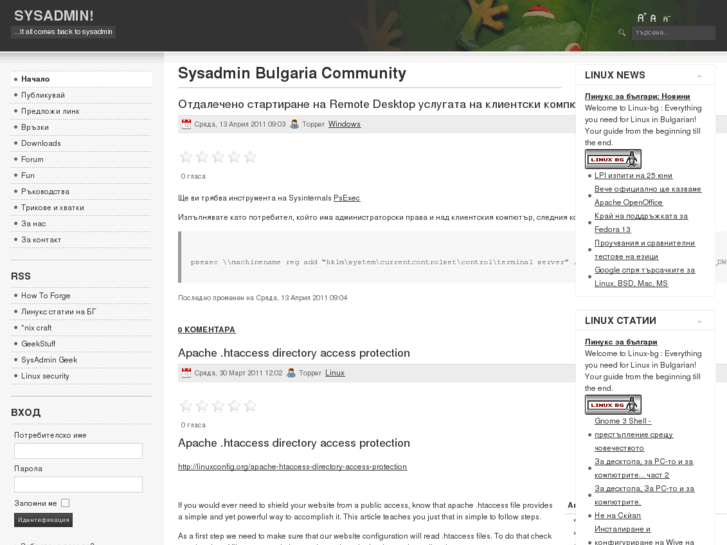This screenshot has width=727, height=545.
Task: Rate Apache article three stars
Action: pyautogui.click(x=218, y=406)
